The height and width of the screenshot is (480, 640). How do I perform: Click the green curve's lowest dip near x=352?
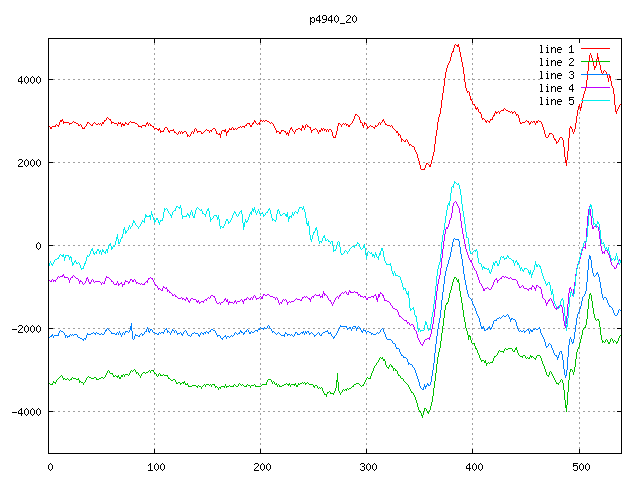[x=422, y=416]
